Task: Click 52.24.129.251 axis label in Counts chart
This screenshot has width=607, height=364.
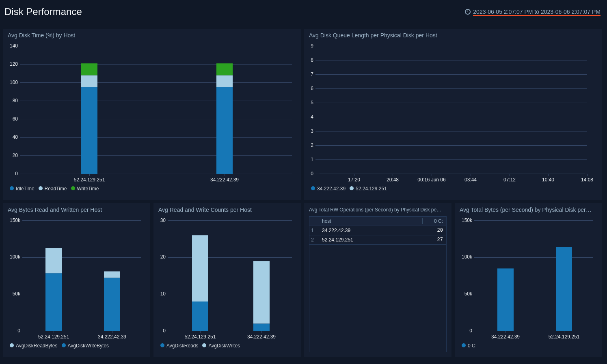Action: pyautogui.click(x=200, y=337)
